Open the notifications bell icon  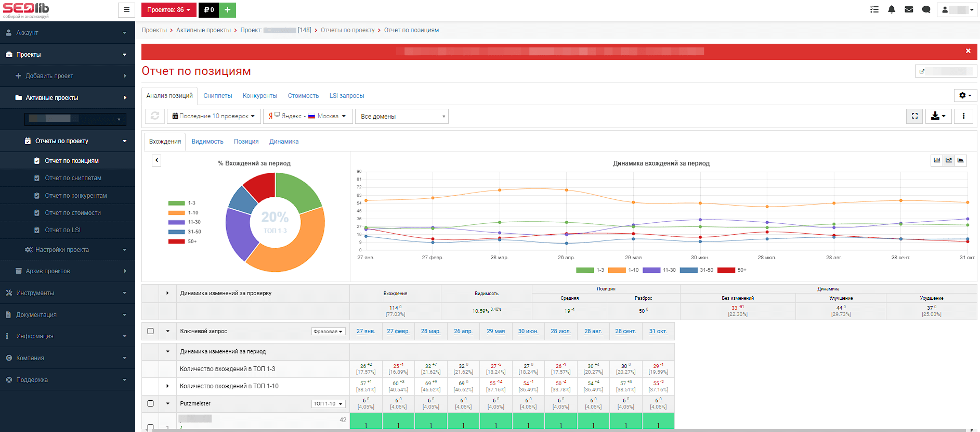892,10
